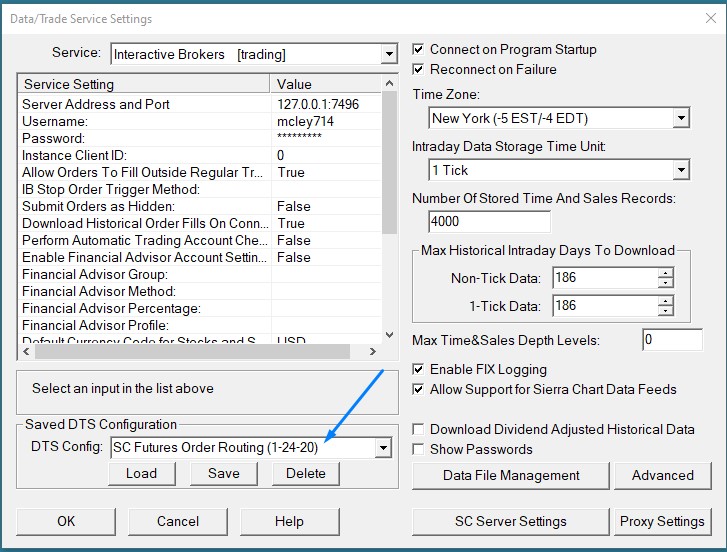This screenshot has width=727, height=552.
Task: Decrease Non-Tick Data days with down arrow
Action: point(666,283)
